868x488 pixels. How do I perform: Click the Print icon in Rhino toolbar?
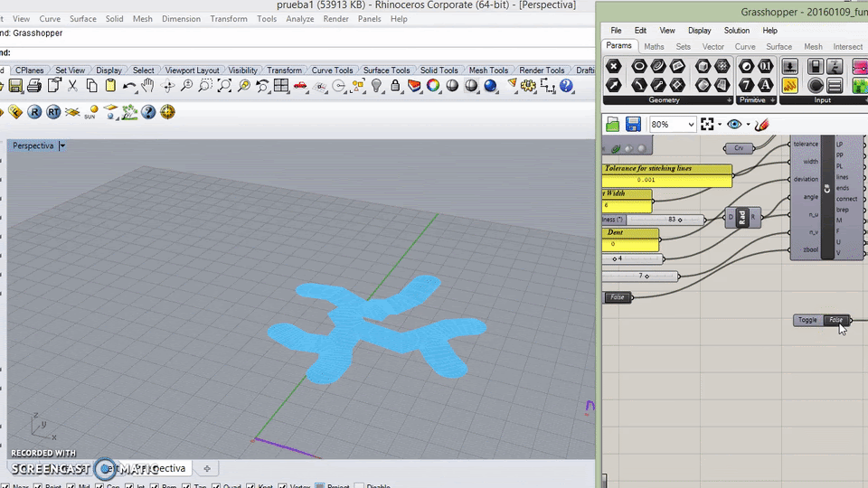click(x=34, y=86)
